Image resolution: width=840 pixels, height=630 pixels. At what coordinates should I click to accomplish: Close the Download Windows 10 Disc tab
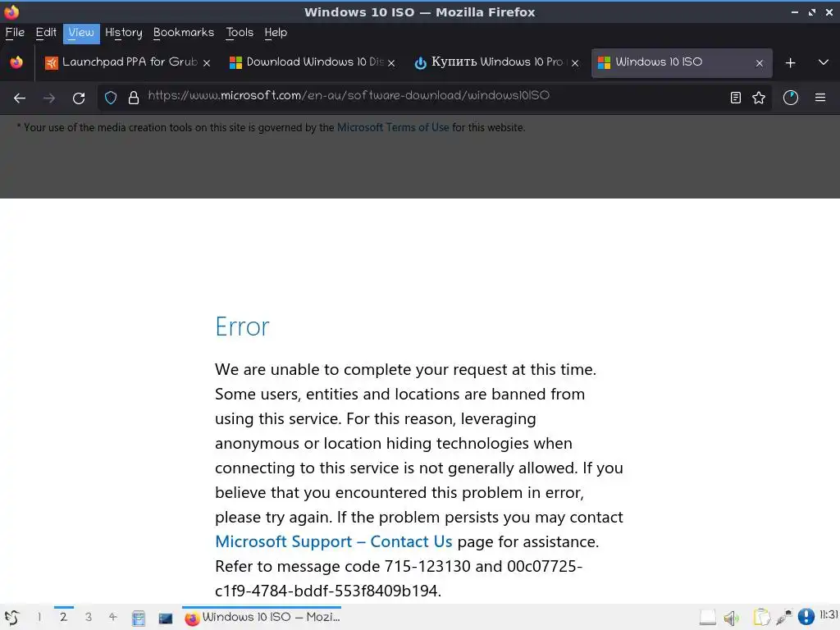391,62
